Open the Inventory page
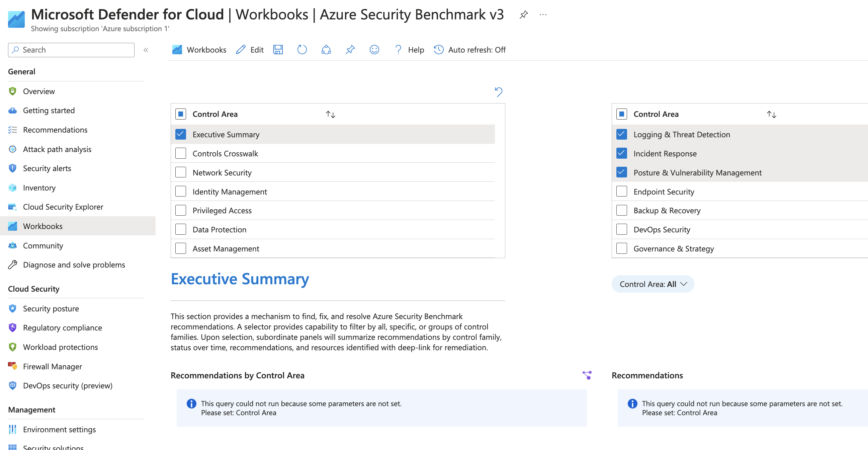868x450 pixels. coord(78,188)
